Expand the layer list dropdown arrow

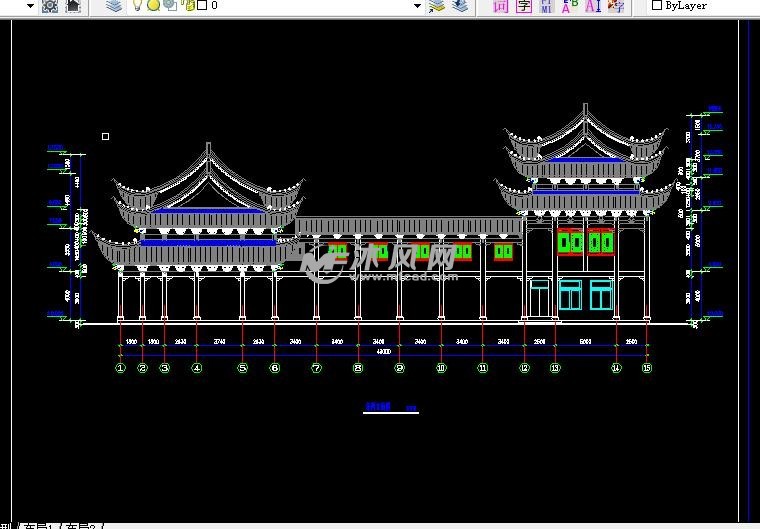click(x=417, y=6)
